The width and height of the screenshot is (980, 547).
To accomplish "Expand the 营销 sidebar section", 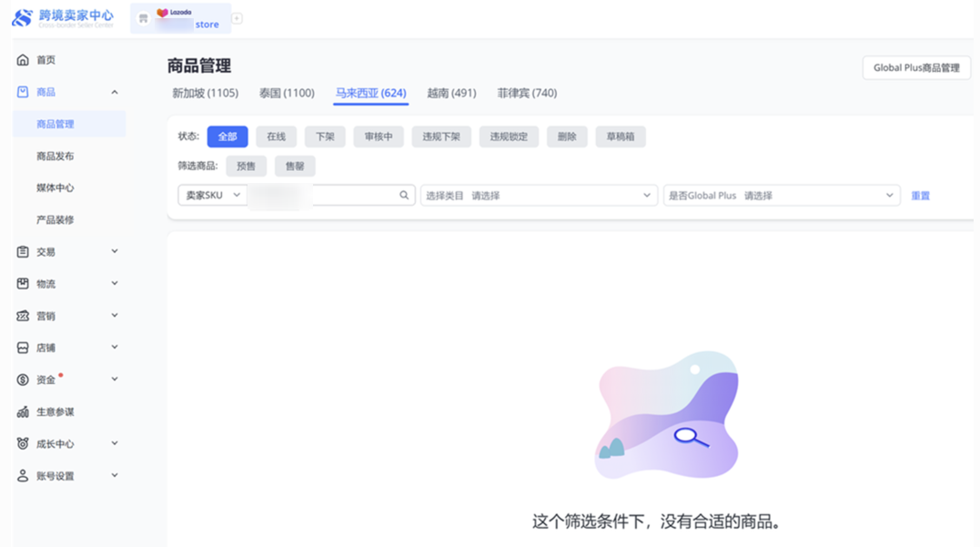I will (x=115, y=315).
